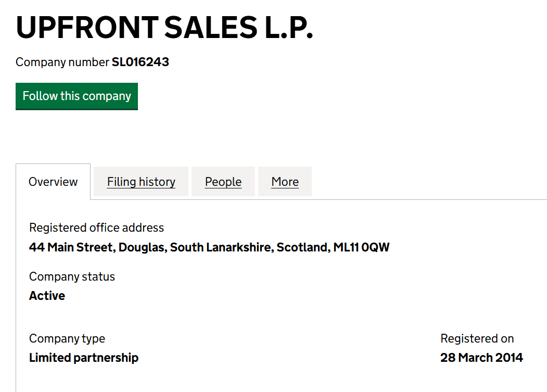Click the Registered on label

(477, 338)
